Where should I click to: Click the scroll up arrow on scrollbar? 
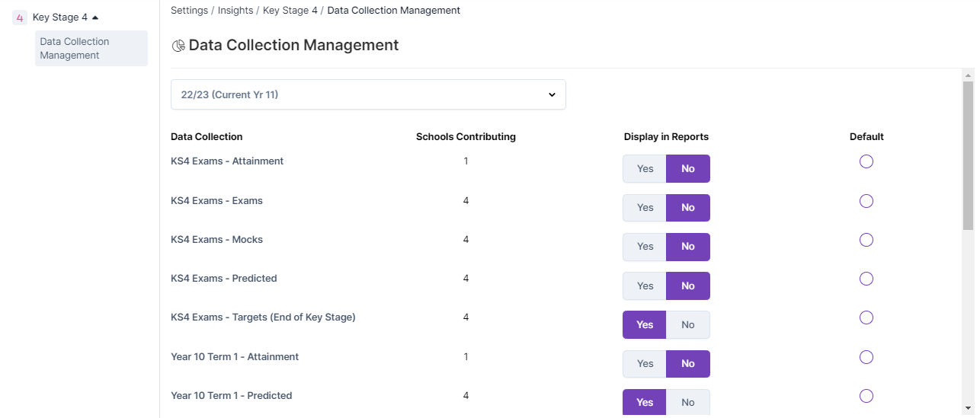click(968, 75)
